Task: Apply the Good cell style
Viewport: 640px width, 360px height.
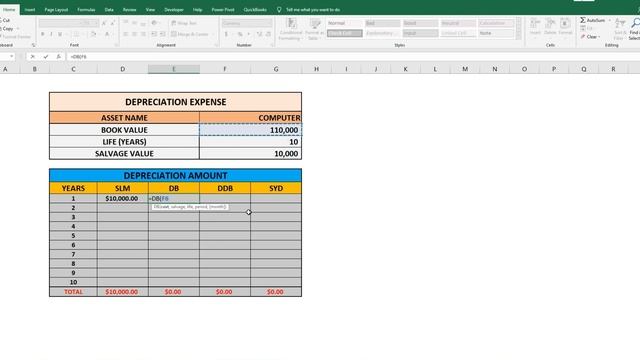Action: [x=420, y=23]
